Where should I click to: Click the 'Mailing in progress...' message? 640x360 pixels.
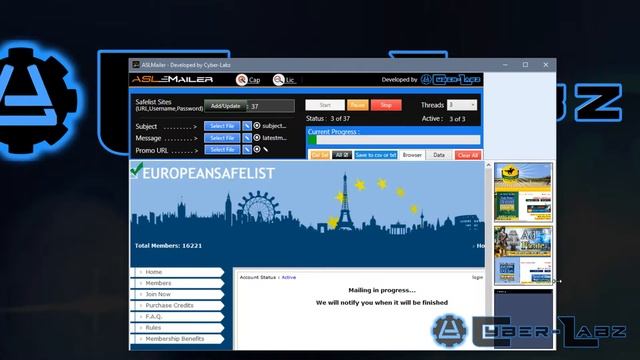click(x=382, y=290)
